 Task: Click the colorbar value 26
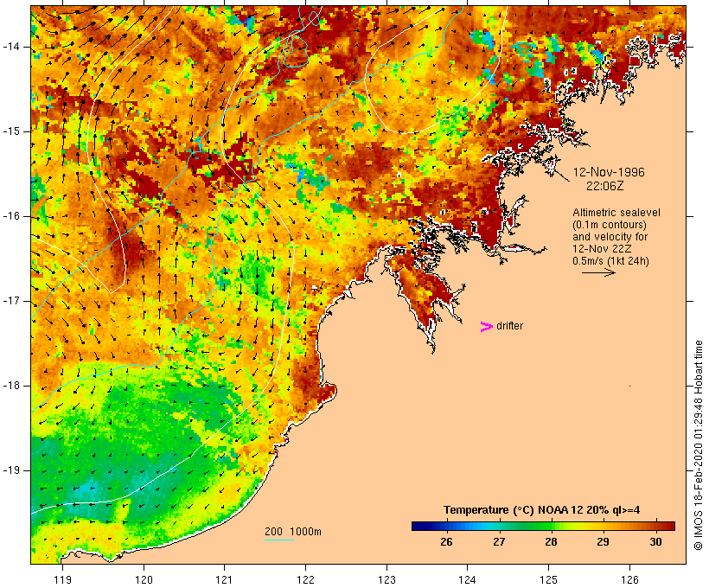point(446,542)
